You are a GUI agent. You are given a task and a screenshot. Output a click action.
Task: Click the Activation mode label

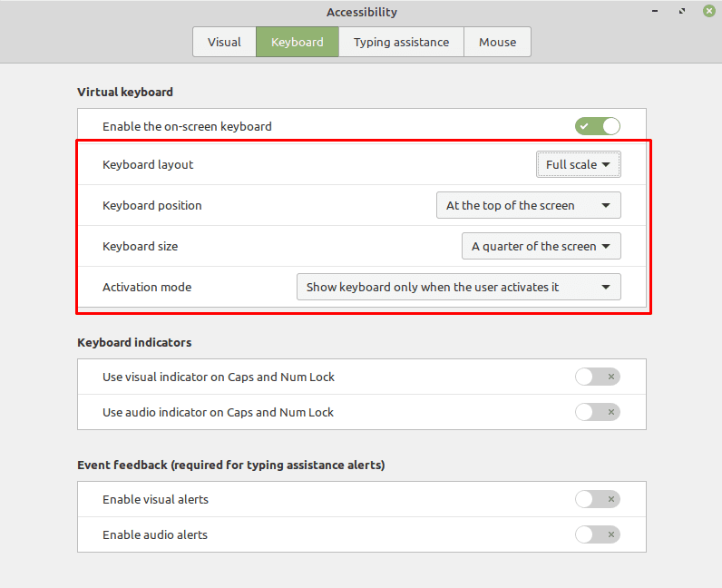pos(147,287)
